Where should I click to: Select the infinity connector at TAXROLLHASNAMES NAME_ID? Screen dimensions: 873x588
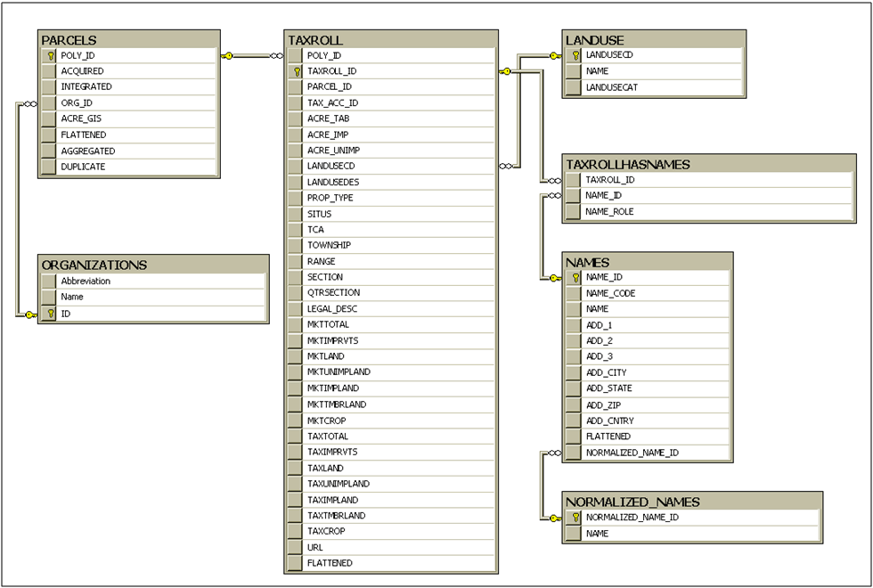click(555, 195)
